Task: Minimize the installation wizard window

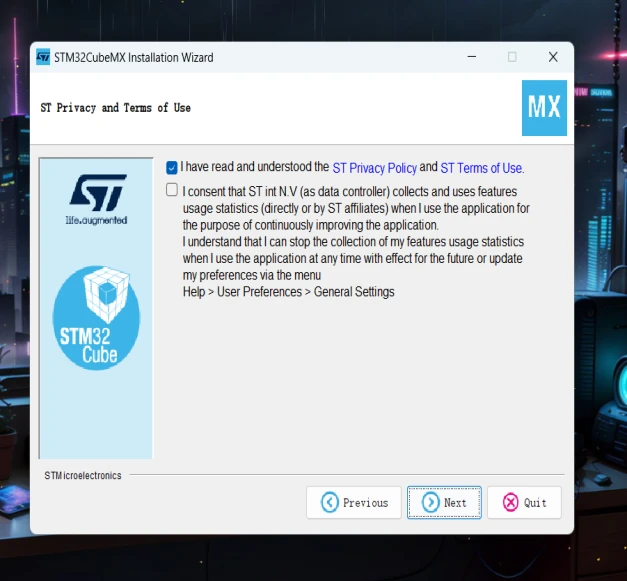Action: [472, 57]
